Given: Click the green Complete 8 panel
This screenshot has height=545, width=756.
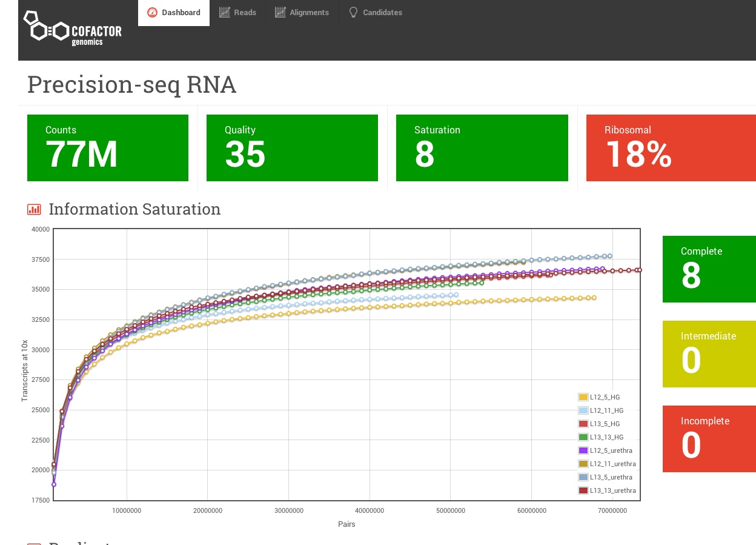Looking at the screenshot, I should pos(709,269).
